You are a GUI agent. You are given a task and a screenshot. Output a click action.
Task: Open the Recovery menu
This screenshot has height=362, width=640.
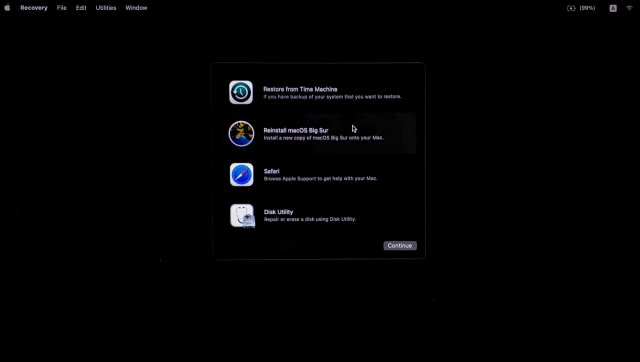coord(34,8)
